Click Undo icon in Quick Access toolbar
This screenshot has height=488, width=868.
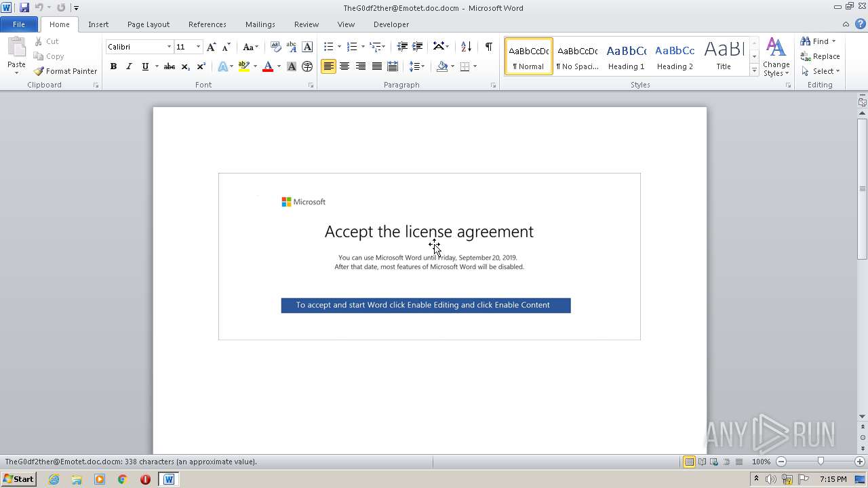coord(39,7)
